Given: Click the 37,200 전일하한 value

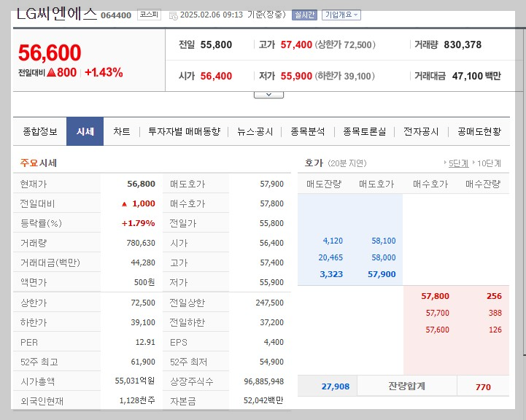Looking at the screenshot, I should point(271,322).
